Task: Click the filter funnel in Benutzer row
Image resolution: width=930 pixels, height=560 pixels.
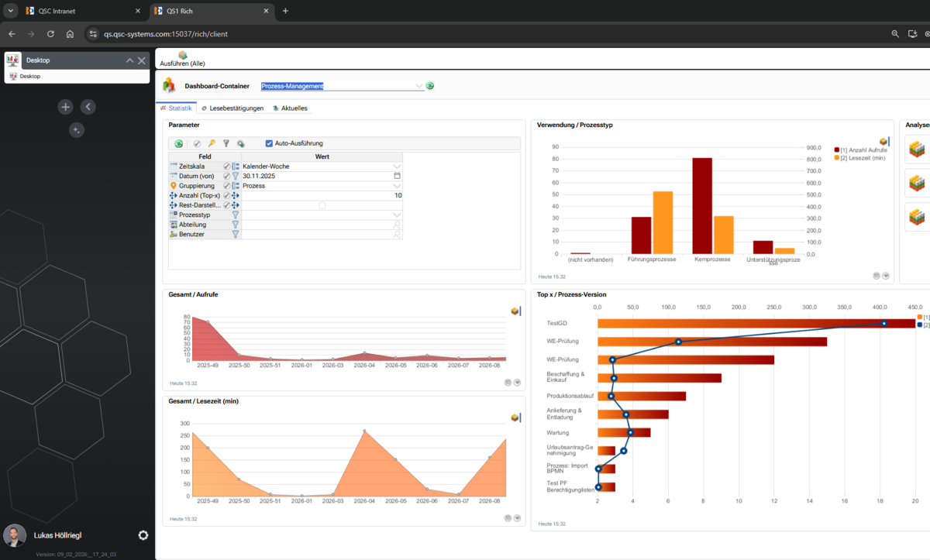Action: (236, 234)
